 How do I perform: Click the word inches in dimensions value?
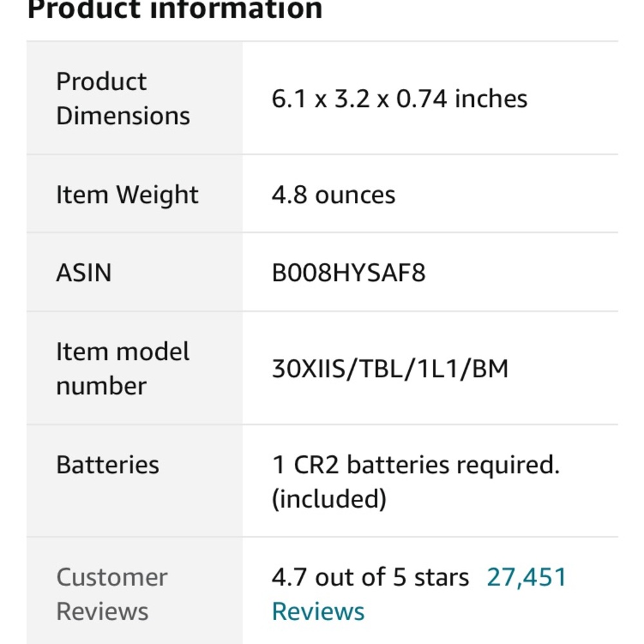(x=491, y=99)
